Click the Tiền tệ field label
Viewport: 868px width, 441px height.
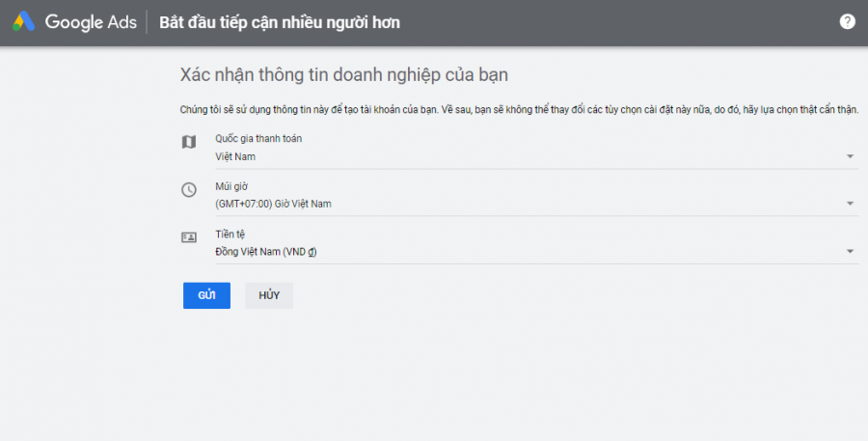tap(230, 234)
